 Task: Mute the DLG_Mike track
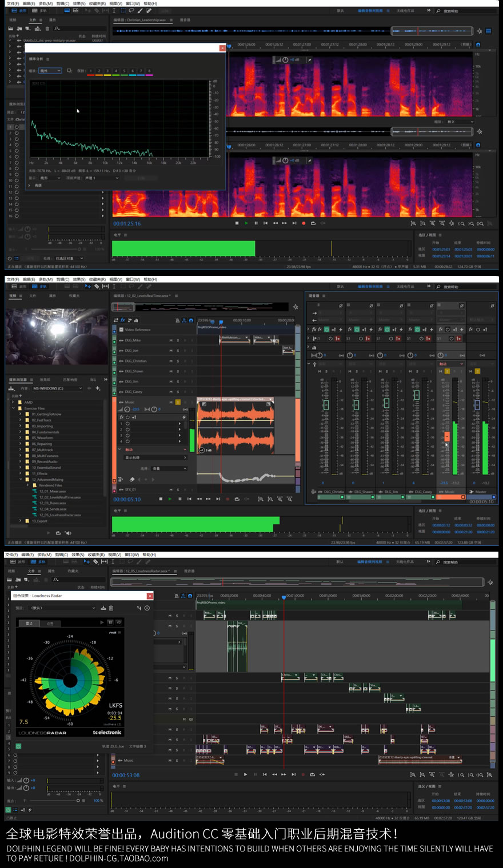click(171, 340)
